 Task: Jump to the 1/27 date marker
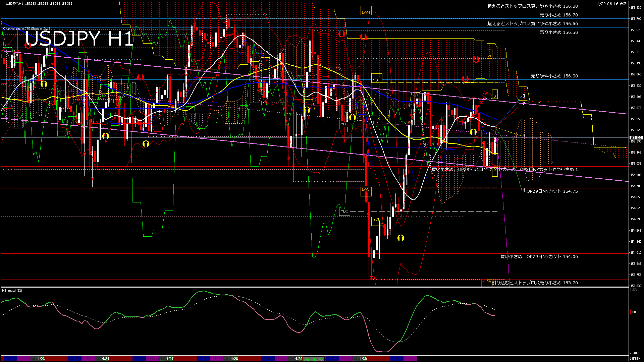coord(170,359)
